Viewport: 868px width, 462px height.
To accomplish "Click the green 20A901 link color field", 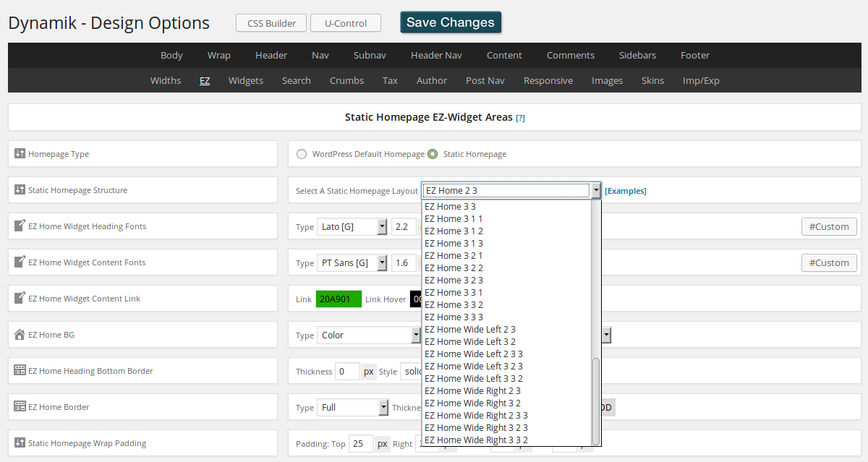I will 339,299.
